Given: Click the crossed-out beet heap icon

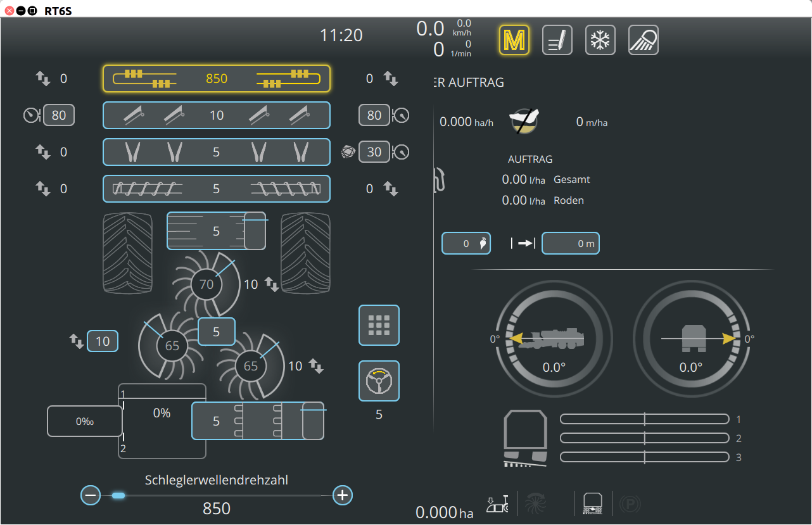Looking at the screenshot, I should coord(525,121).
